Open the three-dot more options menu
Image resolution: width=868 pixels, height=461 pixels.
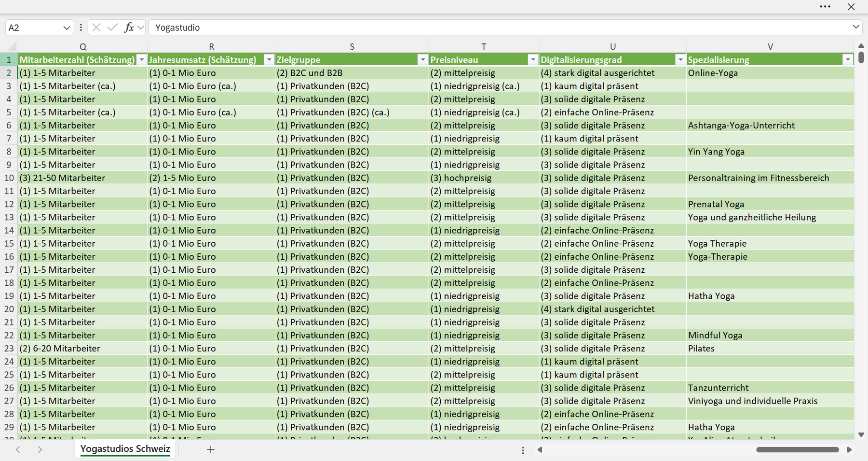(825, 7)
